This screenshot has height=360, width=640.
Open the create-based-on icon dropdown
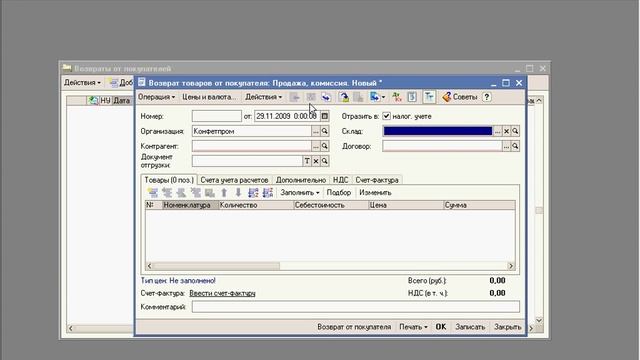(x=377, y=97)
